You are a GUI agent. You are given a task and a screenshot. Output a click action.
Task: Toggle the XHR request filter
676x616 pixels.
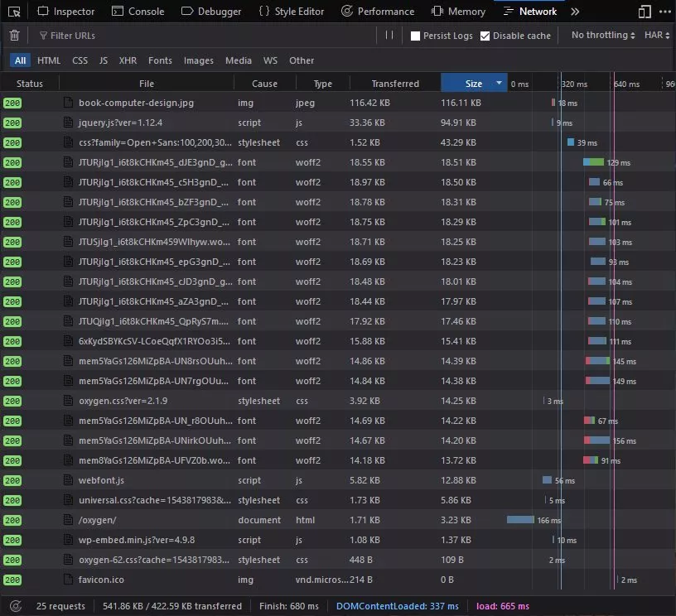(128, 60)
